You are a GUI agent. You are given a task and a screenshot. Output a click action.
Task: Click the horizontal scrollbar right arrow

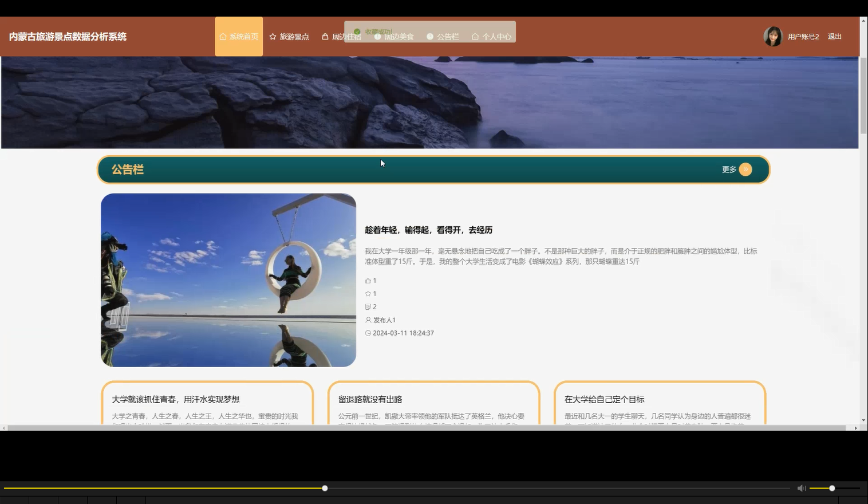tap(856, 428)
